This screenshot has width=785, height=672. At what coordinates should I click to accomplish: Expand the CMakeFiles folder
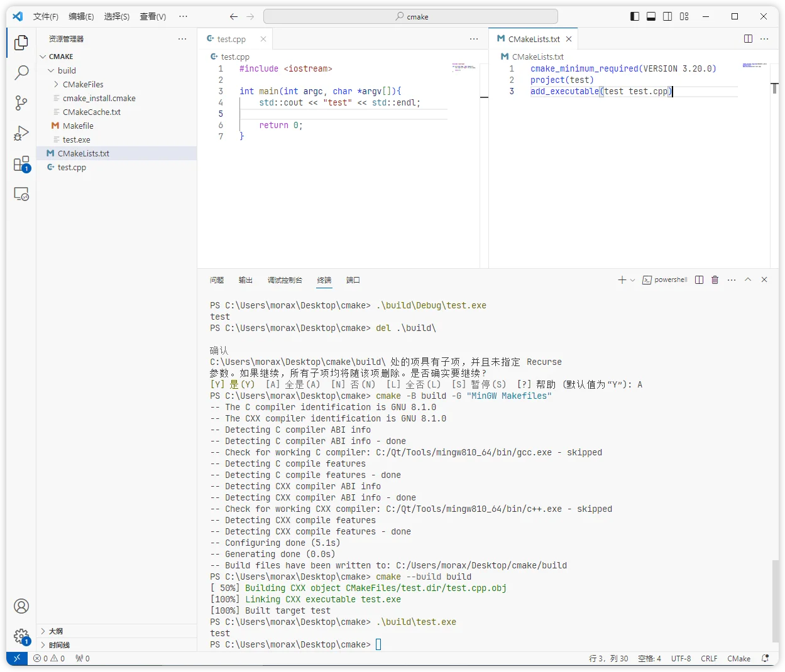[x=57, y=84]
